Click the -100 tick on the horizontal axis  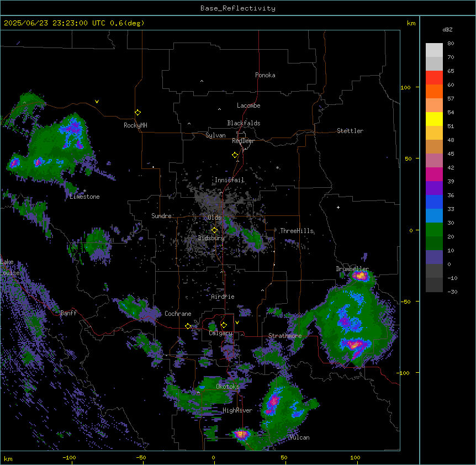coord(69,457)
